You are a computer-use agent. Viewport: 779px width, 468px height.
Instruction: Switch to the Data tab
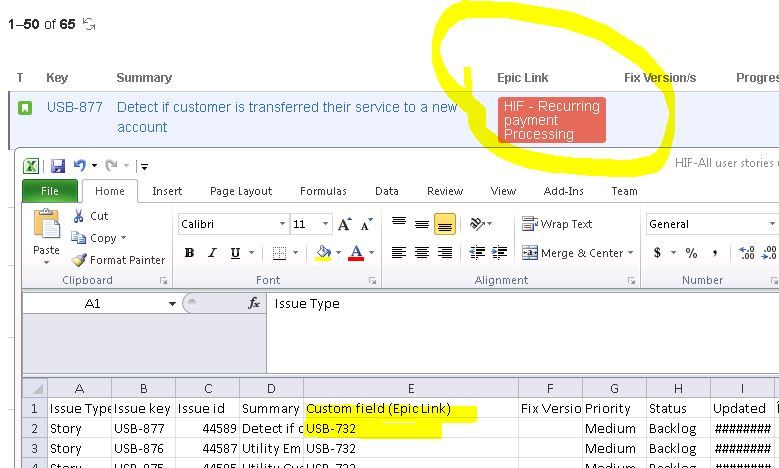(387, 191)
